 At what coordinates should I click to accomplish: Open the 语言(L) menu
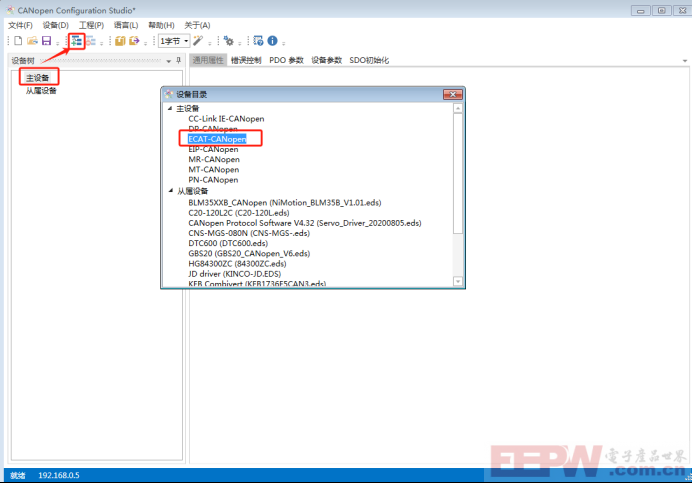pyautogui.click(x=126, y=25)
